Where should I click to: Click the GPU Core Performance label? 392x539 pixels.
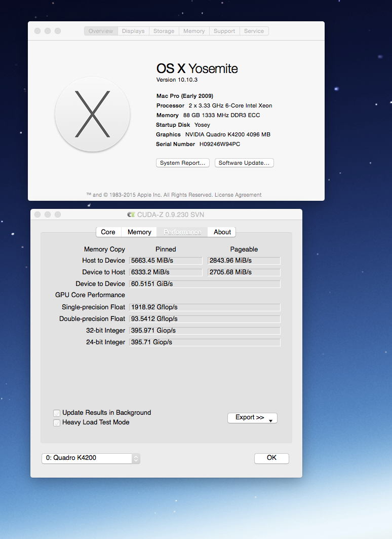pos(90,295)
